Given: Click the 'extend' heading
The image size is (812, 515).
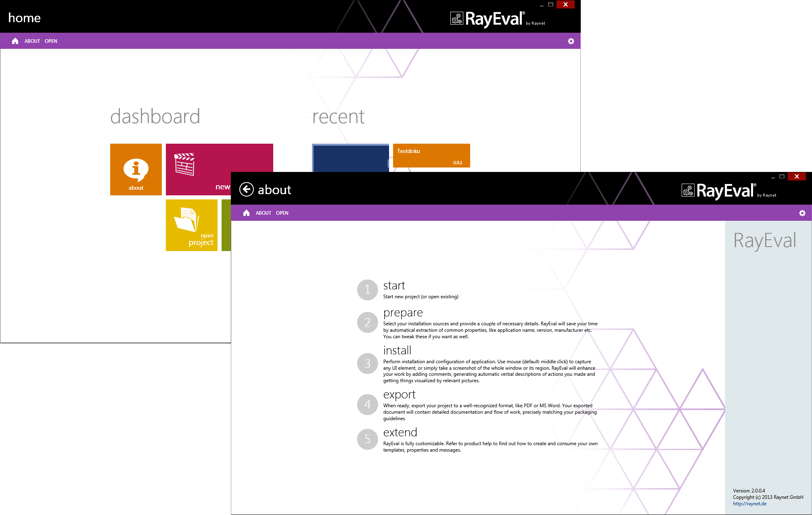Looking at the screenshot, I should pyautogui.click(x=400, y=432).
